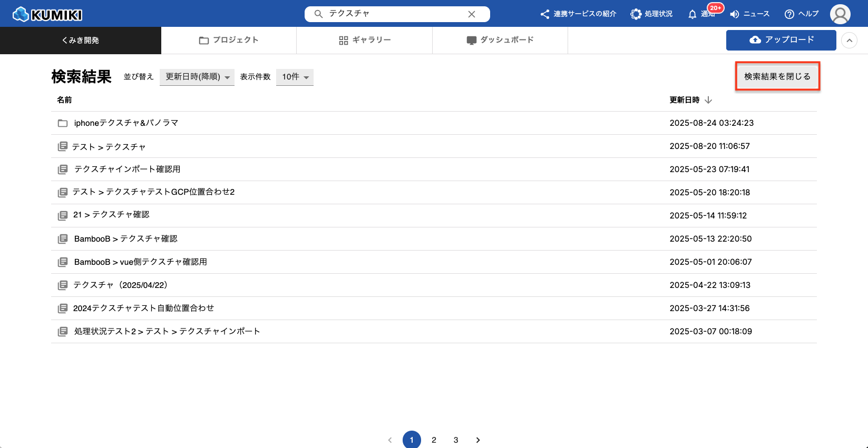Collapse the header with chevron-up button
The width and height of the screenshot is (868, 448).
(x=849, y=41)
